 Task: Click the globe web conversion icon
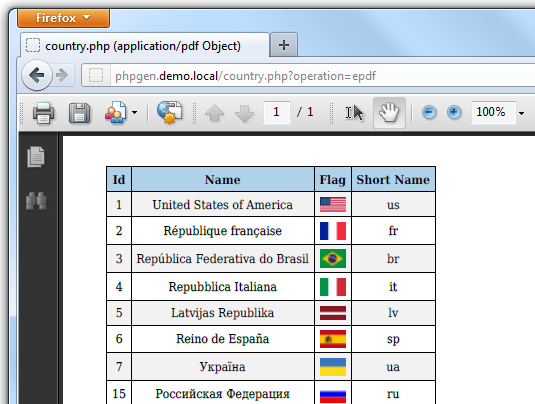[170, 113]
